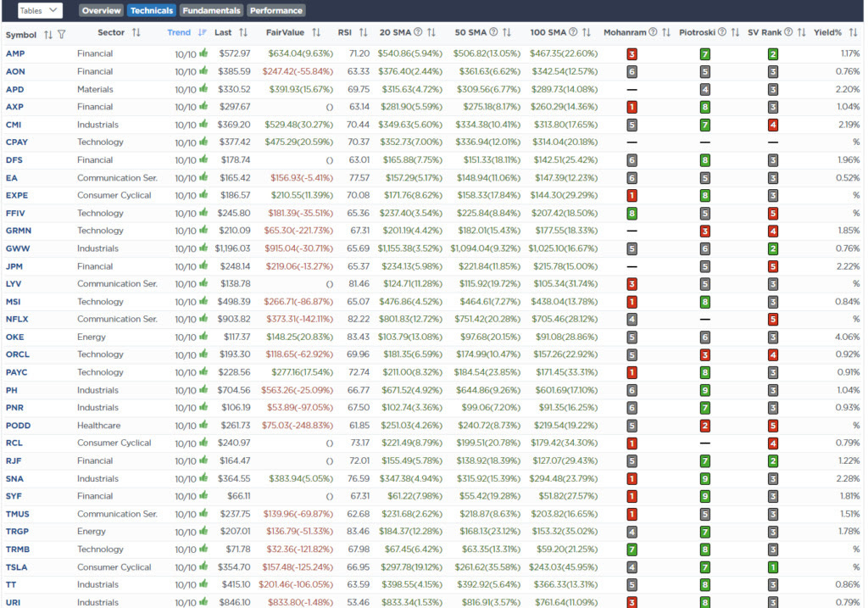The height and width of the screenshot is (608, 868).
Task: Click the Sector column header label
Action: (111, 33)
